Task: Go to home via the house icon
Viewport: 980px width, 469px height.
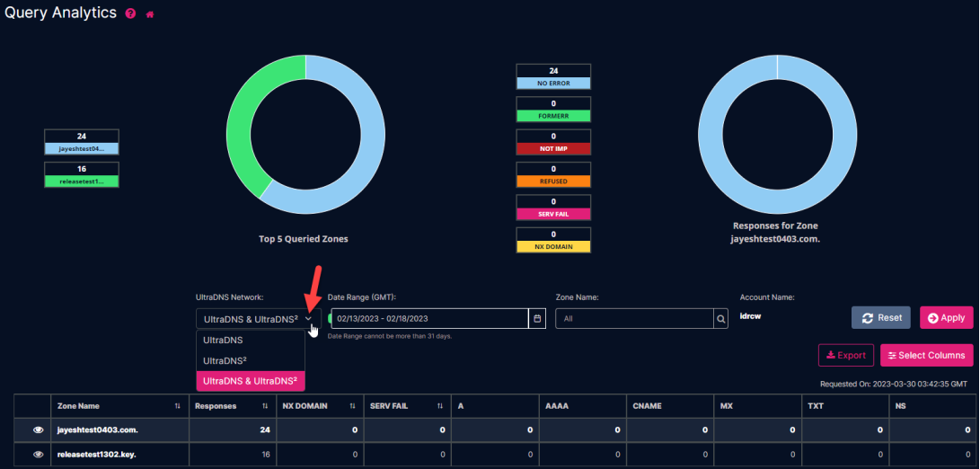Action: click(150, 14)
